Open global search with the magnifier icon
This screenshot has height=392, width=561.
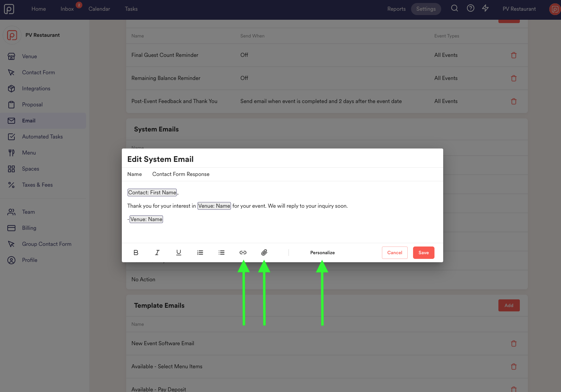454,8
